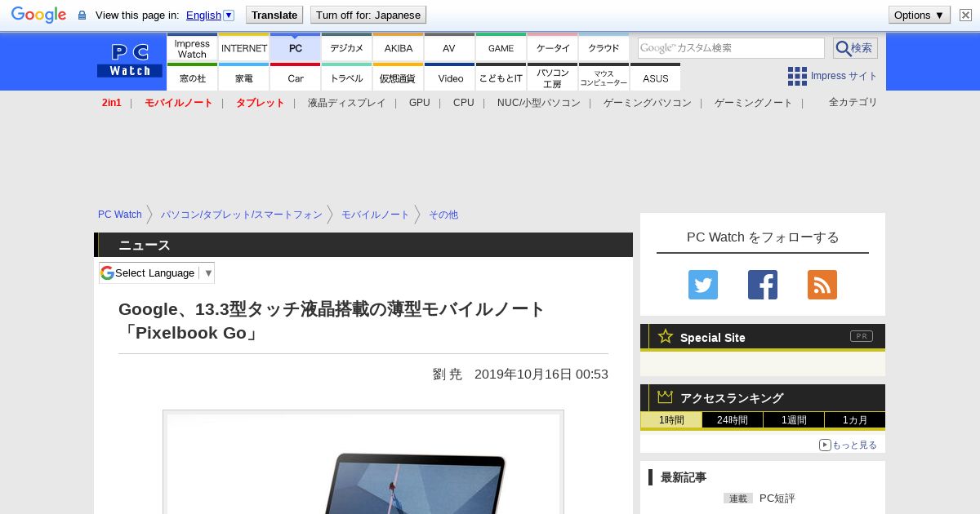980x514 pixels.
Task: Open the ASUS tab
Action: pyautogui.click(x=655, y=78)
